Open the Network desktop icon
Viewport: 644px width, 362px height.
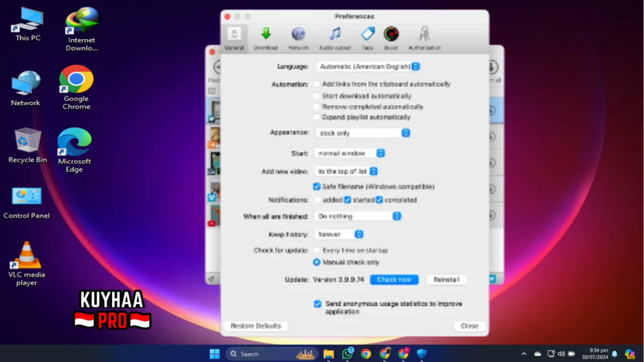click(x=26, y=88)
